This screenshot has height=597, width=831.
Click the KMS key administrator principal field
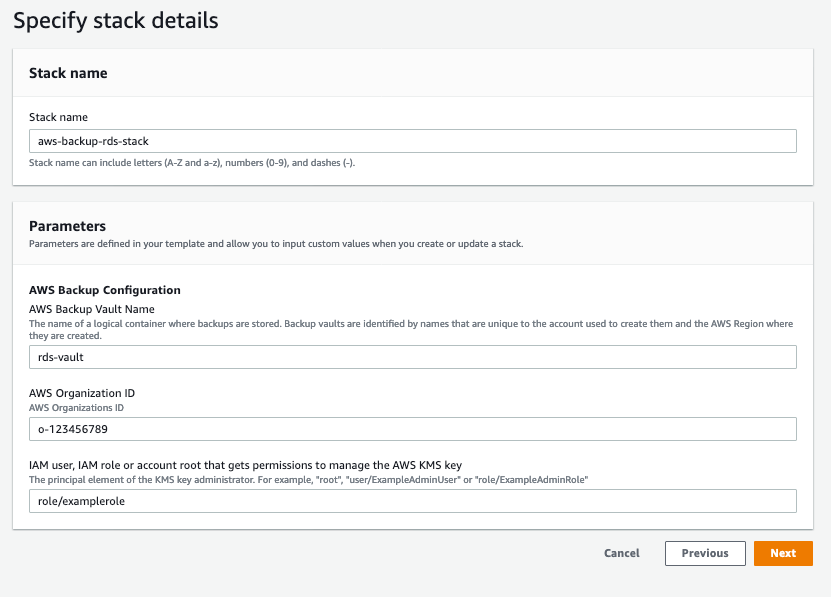pos(412,501)
